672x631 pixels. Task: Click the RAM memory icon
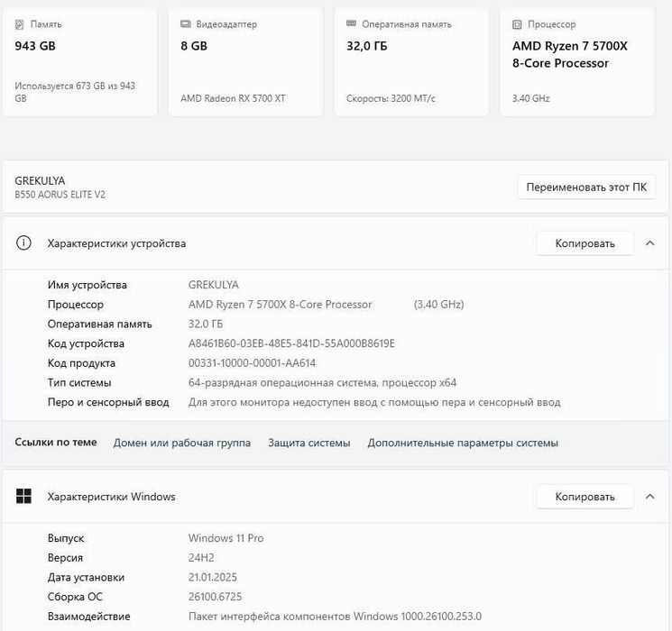click(351, 23)
